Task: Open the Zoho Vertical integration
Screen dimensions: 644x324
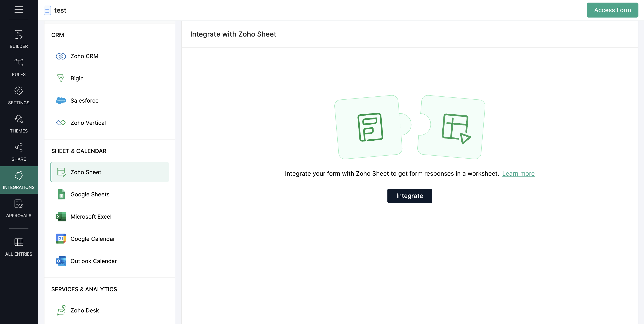Action: [x=88, y=123]
